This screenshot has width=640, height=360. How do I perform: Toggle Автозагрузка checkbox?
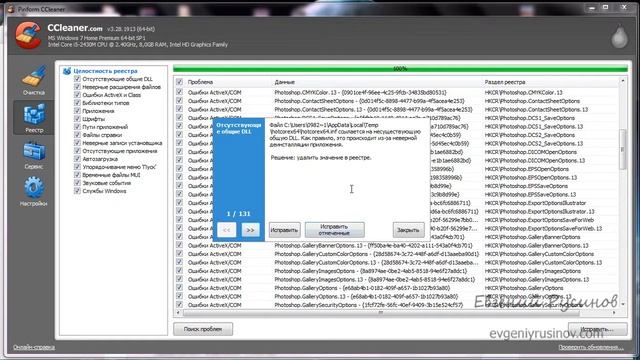(x=77, y=159)
